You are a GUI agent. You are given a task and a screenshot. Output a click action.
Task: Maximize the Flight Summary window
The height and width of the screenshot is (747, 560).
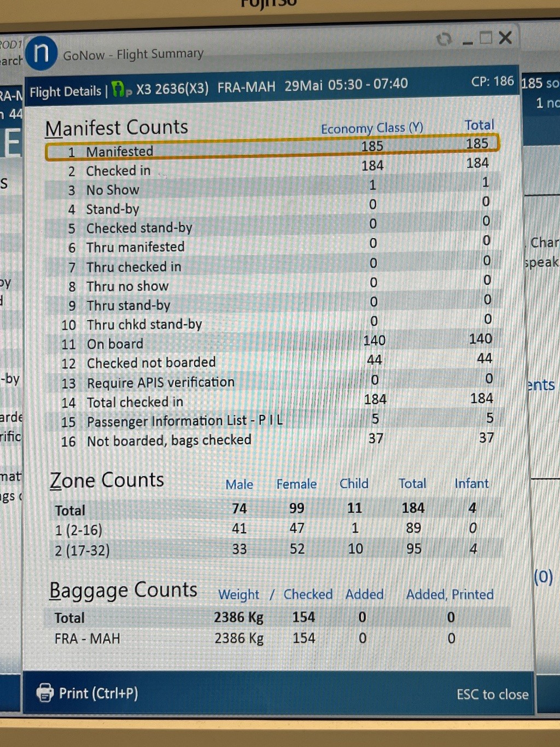coord(486,38)
